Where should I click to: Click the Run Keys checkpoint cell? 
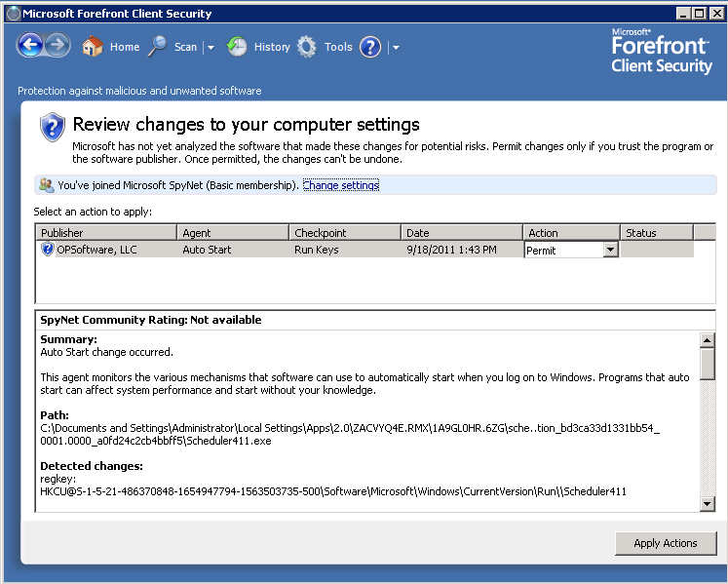(316, 250)
